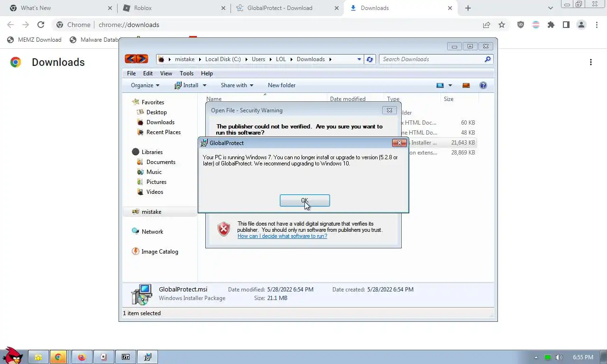The width and height of the screenshot is (607, 364).
Task: Go back in Chrome
Action: 10,25
